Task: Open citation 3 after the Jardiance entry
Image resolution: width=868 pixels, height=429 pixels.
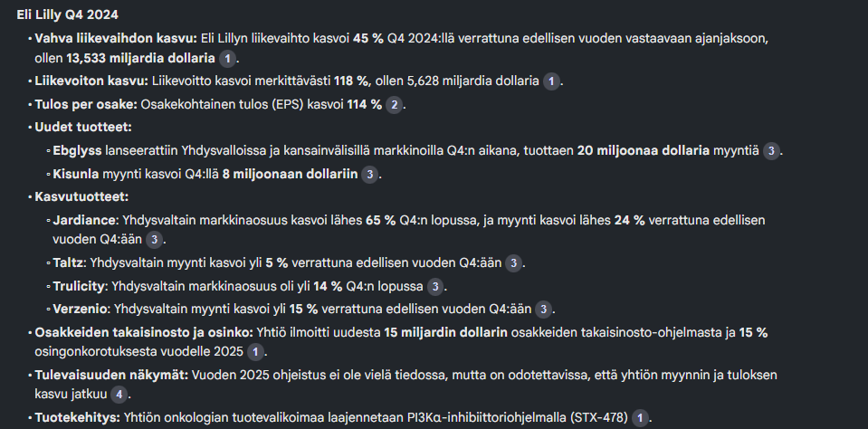Action: point(155,240)
